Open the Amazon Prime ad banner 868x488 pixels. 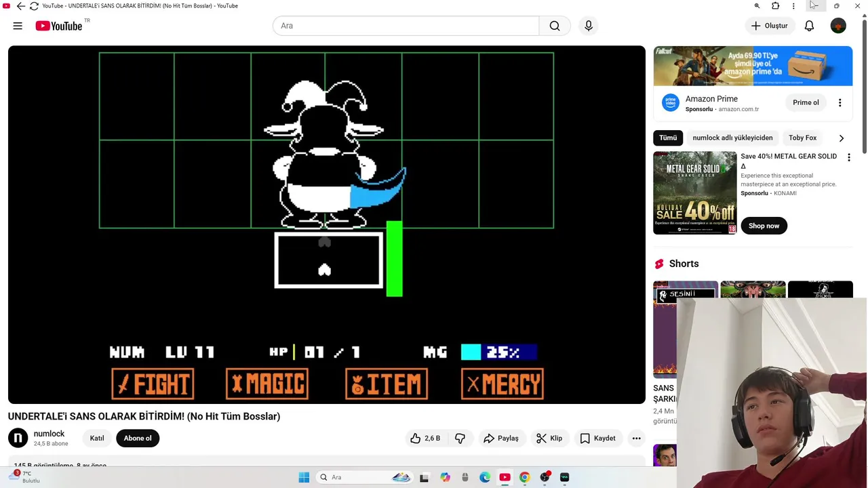tap(753, 66)
